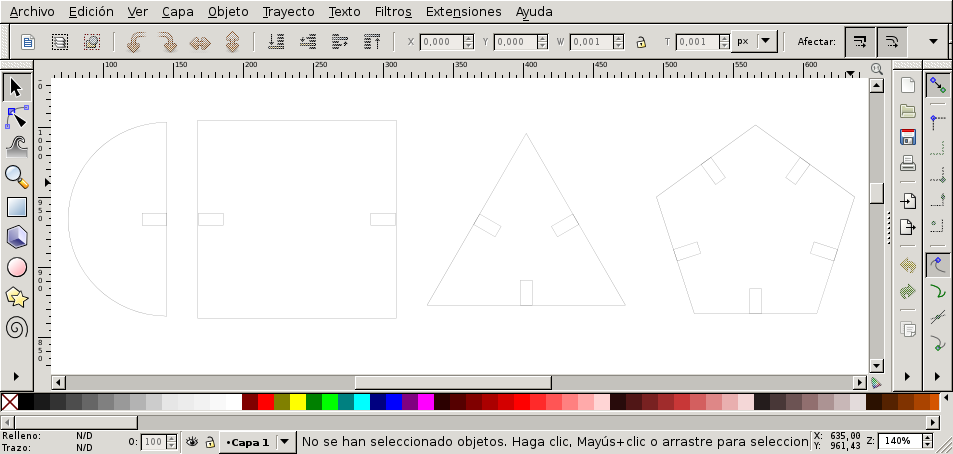
Task: Select the Star polygon tool
Action: pos(16,298)
